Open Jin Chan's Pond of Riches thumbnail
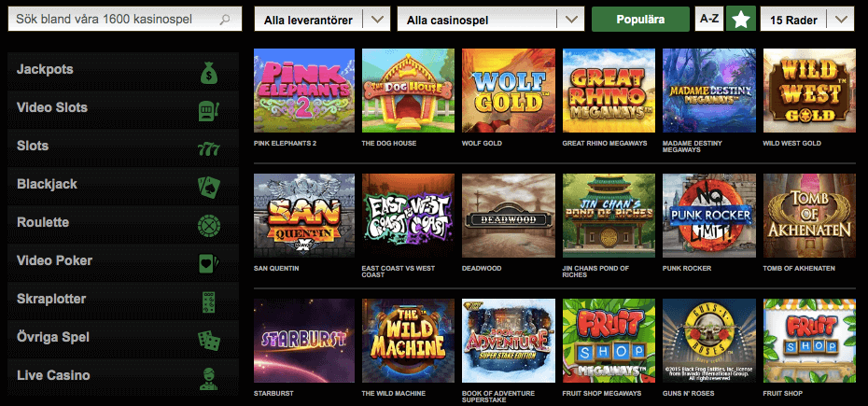This screenshot has height=406, width=868. click(x=609, y=216)
